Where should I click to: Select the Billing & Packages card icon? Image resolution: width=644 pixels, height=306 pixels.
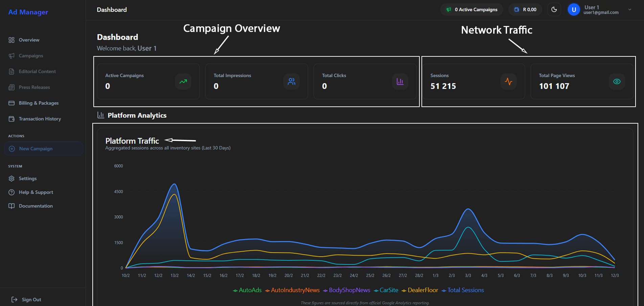pyautogui.click(x=11, y=103)
